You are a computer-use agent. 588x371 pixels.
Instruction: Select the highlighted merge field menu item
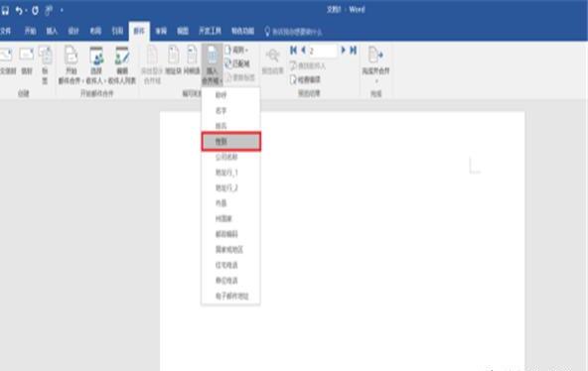pyautogui.click(x=231, y=142)
